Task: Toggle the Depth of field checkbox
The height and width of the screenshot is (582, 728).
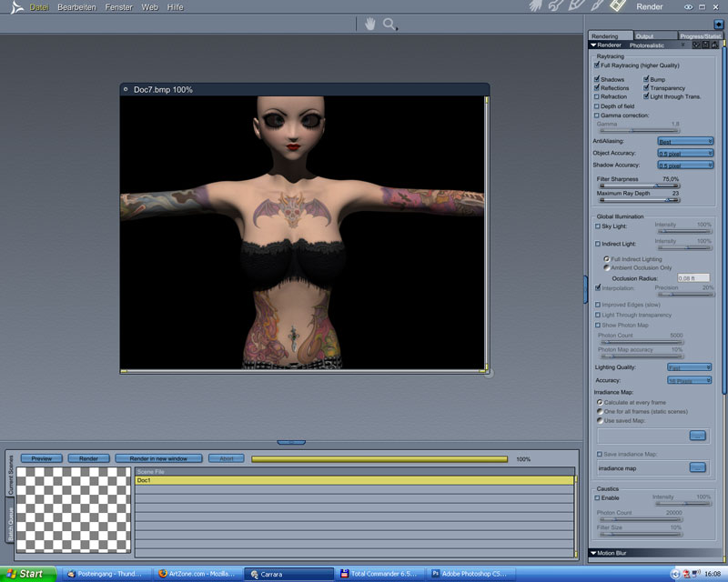Action: pyautogui.click(x=597, y=105)
